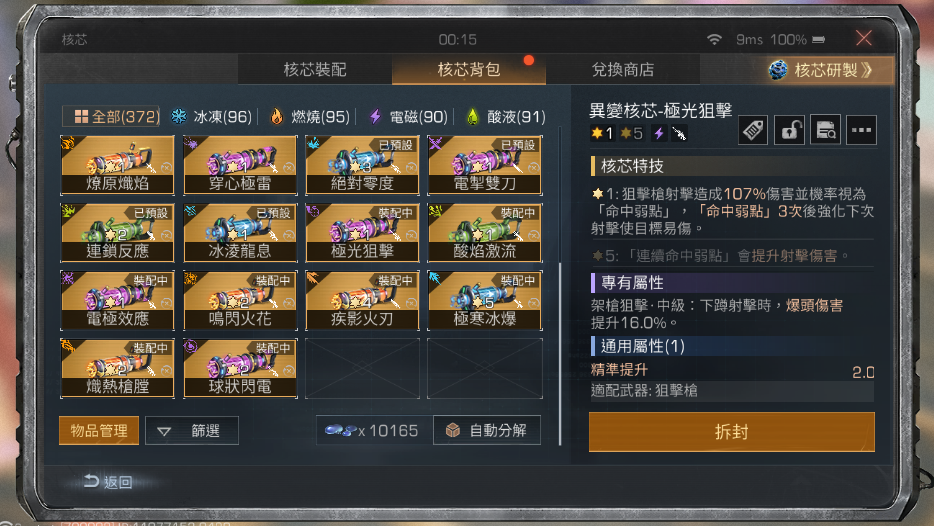Click the price tag icon
This screenshot has height=526, width=934.
pos(753,130)
